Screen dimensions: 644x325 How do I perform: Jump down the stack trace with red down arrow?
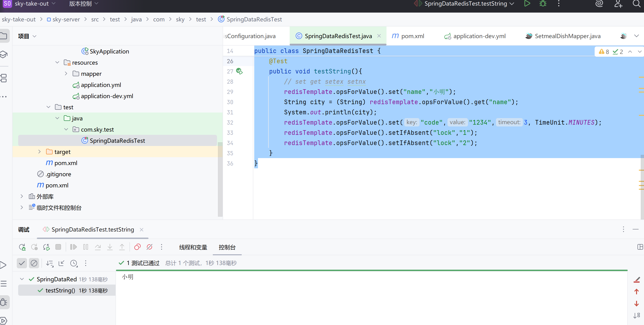(x=637, y=304)
